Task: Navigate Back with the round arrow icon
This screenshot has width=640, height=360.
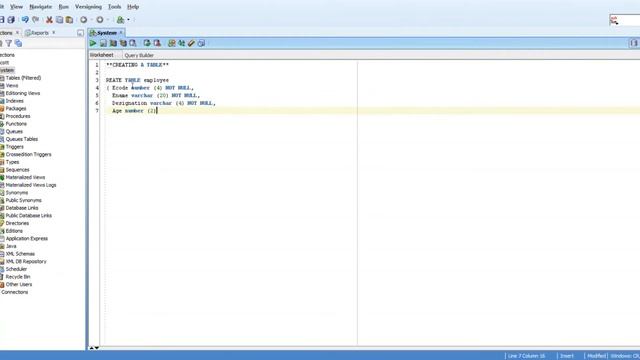Action: tap(84, 20)
